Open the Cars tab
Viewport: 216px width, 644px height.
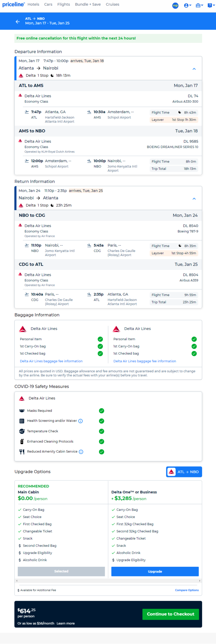click(48, 5)
